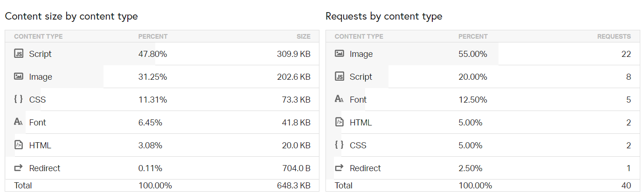Click the Script JS icon in content size table
The width and height of the screenshot is (644, 194).
click(x=19, y=54)
